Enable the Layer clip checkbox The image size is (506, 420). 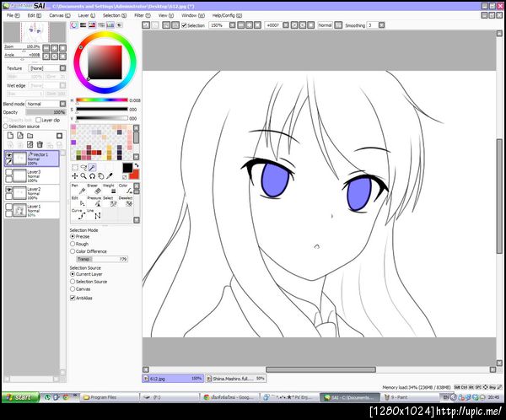point(39,120)
